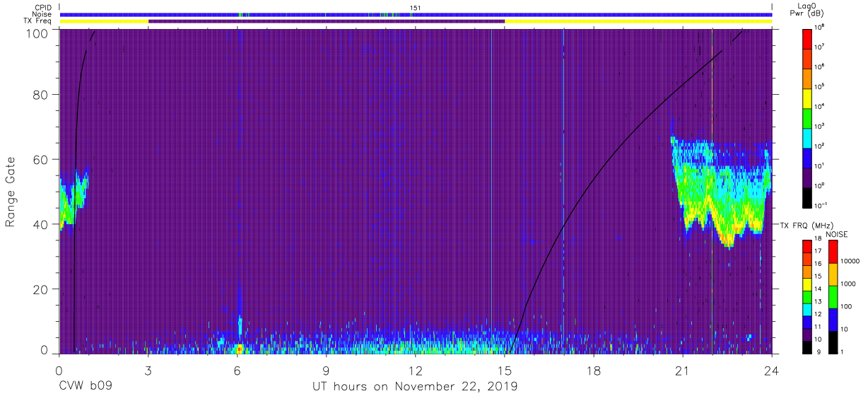Click the strong echo patch near hour 22
Screen dimensions: 868x401
click(x=721, y=191)
